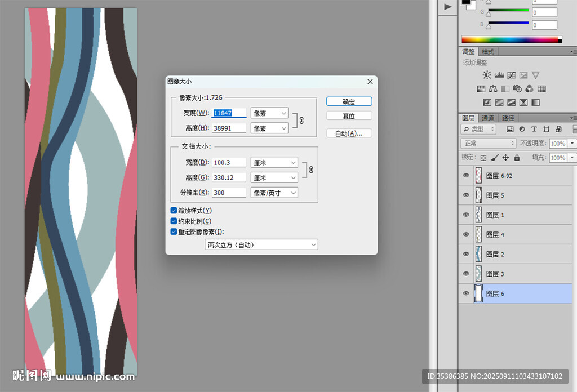Expand the 两次立方 (自动) resampling dropdown
Image resolution: width=577 pixels, height=392 pixels.
tap(261, 244)
